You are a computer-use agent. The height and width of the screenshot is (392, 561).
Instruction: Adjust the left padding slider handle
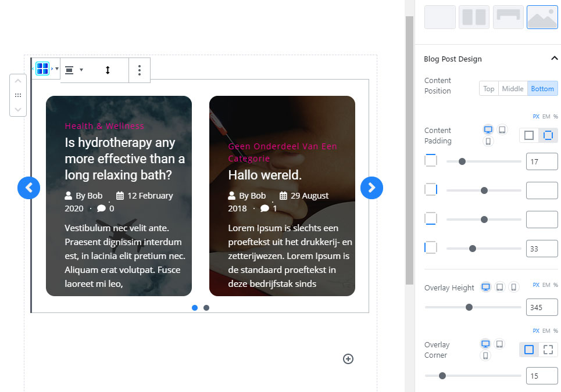[473, 249]
